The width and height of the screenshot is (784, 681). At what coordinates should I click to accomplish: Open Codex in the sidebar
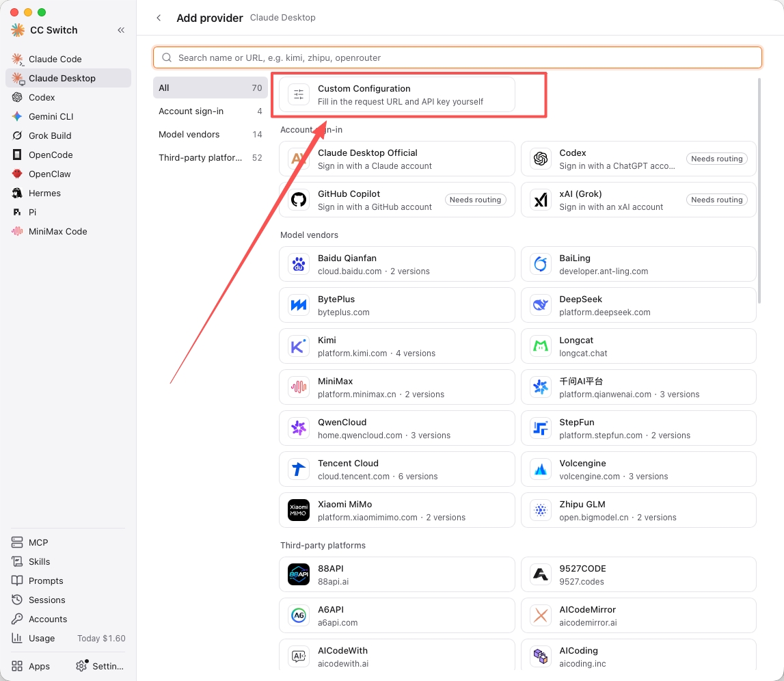coord(68,97)
